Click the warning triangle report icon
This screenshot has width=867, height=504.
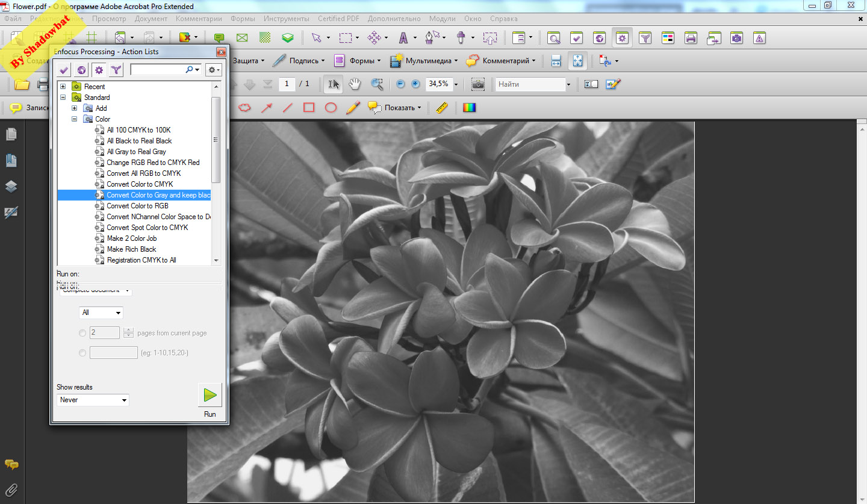759,38
